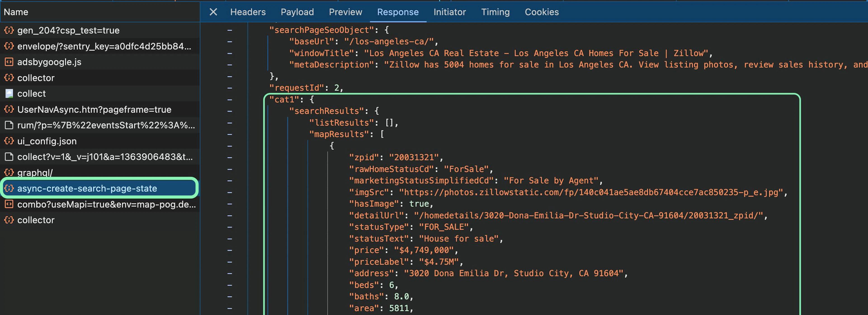Click the "listResults" fold marker
Image resolution: width=868 pixels, height=315 pixels.
[230, 123]
